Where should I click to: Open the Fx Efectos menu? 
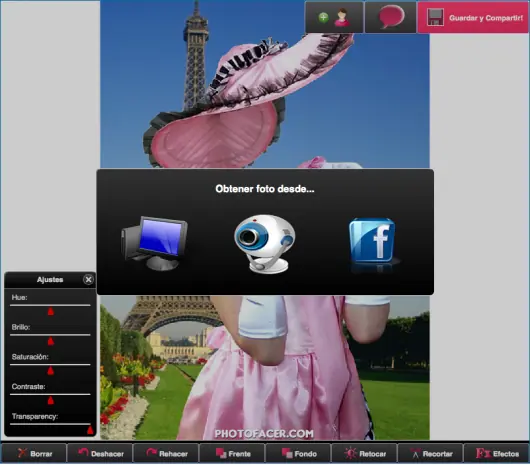coord(497,453)
